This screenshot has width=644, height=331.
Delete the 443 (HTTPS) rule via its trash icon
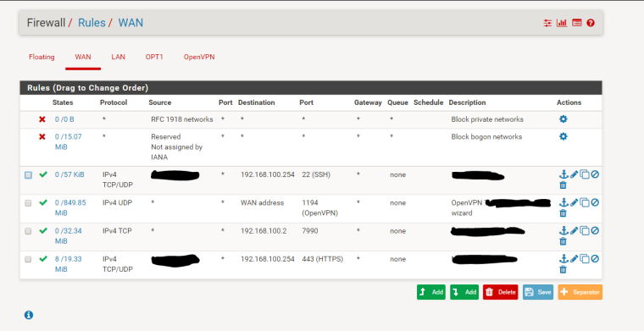tap(563, 269)
